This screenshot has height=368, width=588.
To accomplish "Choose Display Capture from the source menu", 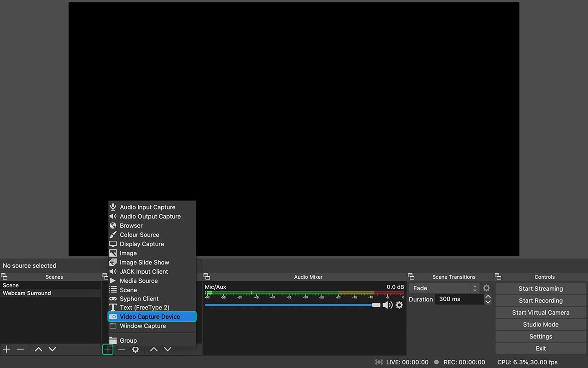I will pos(152,244).
